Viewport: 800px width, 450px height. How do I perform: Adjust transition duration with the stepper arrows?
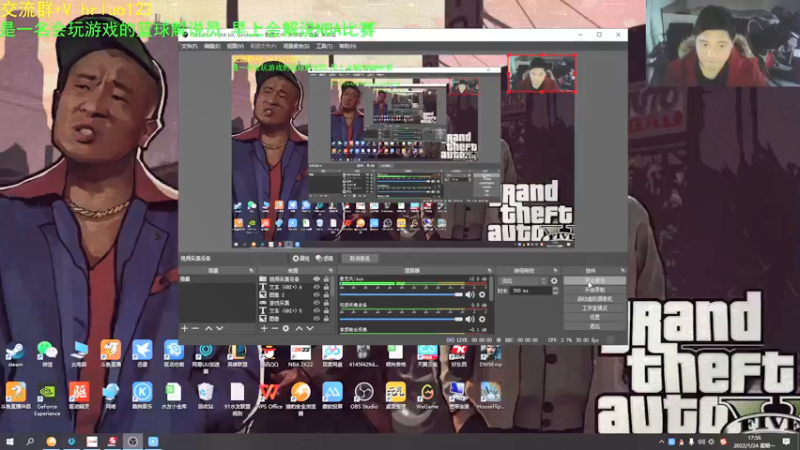point(555,290)
